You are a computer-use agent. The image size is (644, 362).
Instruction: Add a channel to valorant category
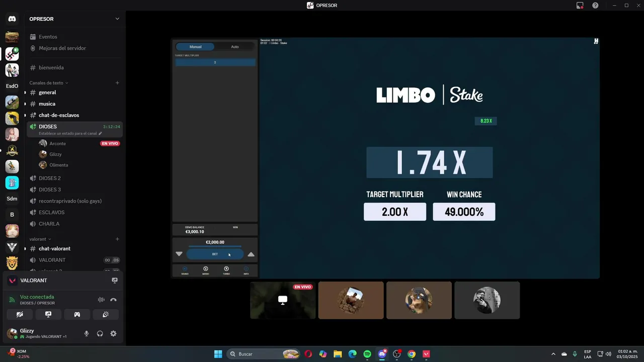tap(117, 239)
